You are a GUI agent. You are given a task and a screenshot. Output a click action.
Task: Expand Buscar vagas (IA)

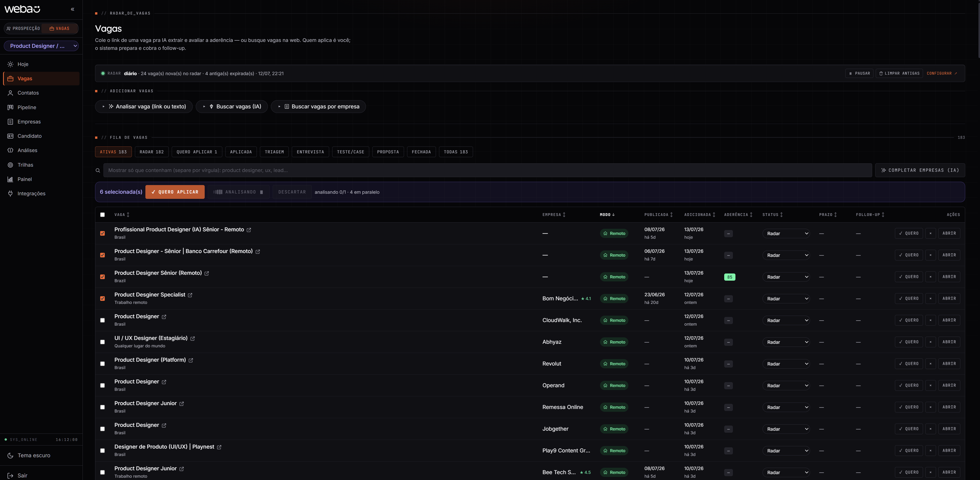232,107
